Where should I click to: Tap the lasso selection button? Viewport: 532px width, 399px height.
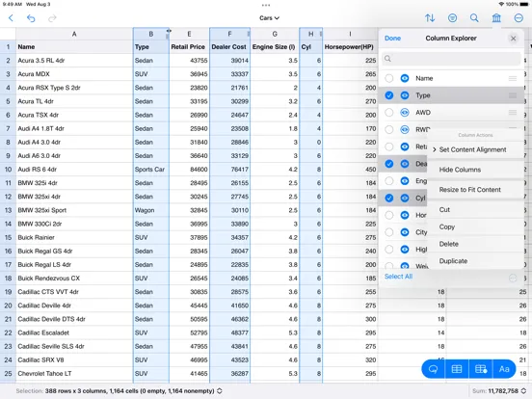click(x=434, y=369)
